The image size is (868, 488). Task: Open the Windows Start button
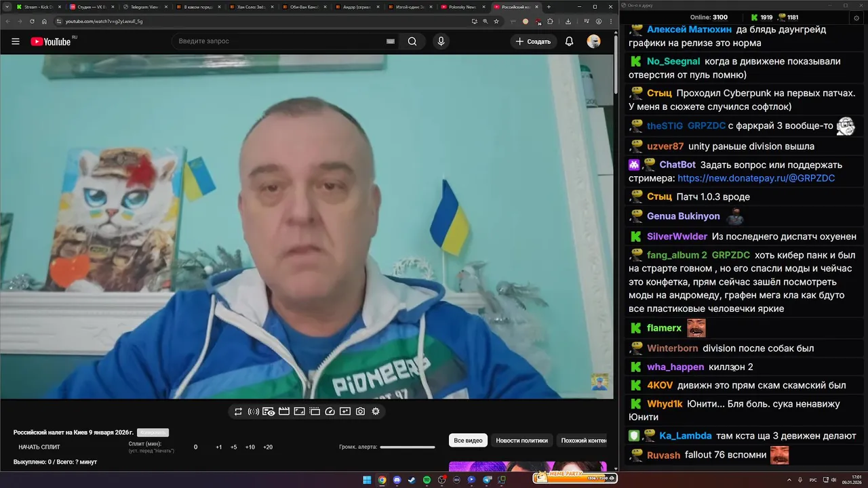(367, 480)
